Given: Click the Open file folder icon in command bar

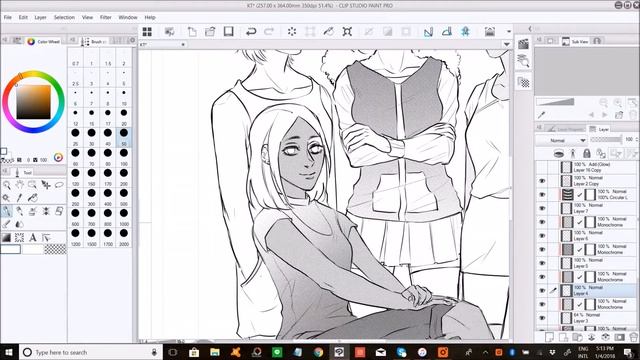Looking at the screenshot, I should coord(210,31).
